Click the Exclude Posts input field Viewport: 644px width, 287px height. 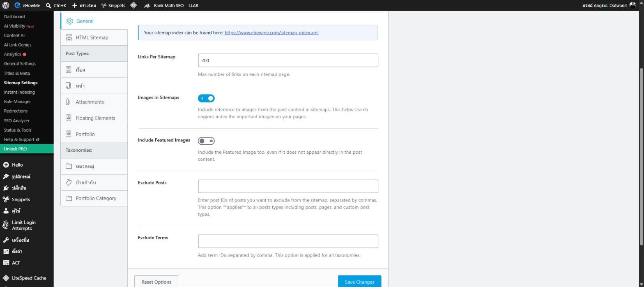click(288, 186)
